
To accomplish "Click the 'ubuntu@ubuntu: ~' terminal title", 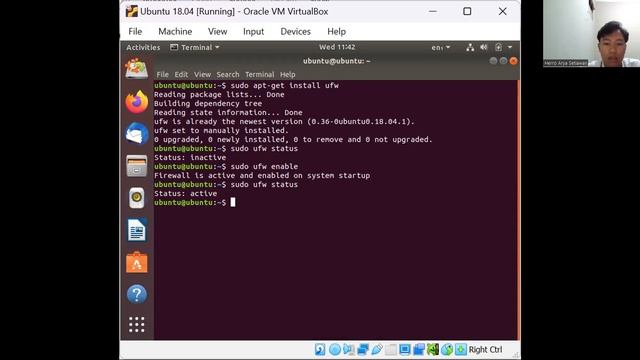I will [337, 61].
